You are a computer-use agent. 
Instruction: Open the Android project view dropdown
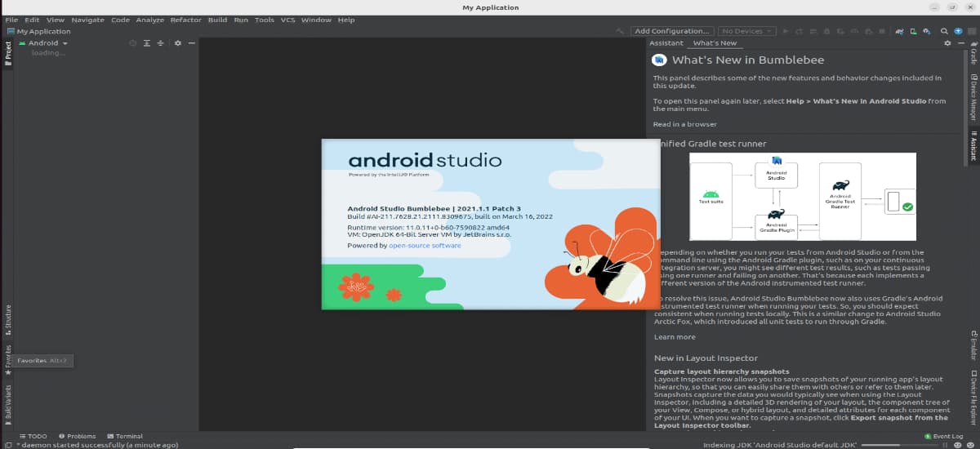point(43,42)
